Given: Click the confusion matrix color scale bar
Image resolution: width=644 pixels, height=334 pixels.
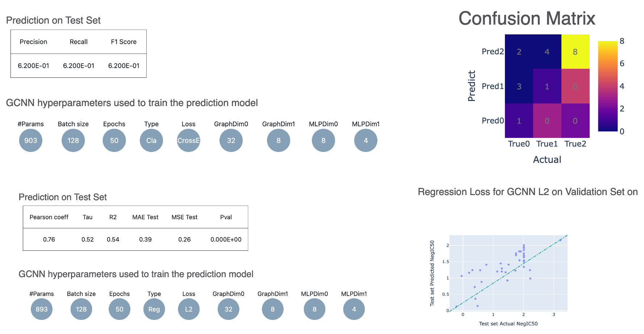Looking at the screenshot, I should [607, 86].
